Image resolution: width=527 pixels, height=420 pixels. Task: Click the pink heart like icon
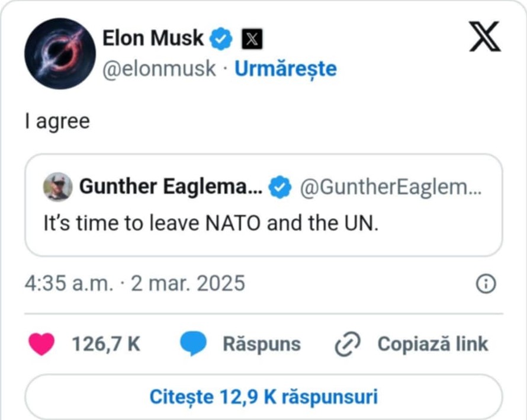(x=41, y=344)
